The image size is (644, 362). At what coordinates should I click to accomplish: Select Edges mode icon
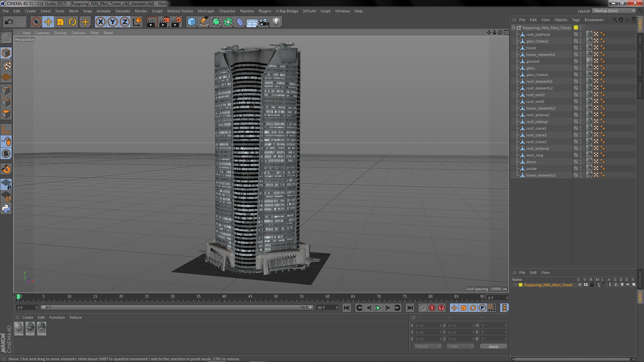pos(6,102)
